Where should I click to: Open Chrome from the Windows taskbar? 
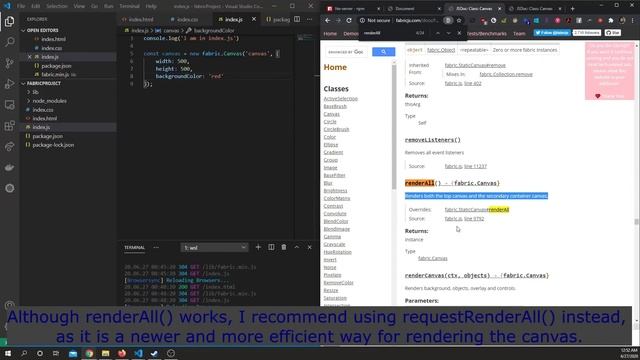[89, 353]
